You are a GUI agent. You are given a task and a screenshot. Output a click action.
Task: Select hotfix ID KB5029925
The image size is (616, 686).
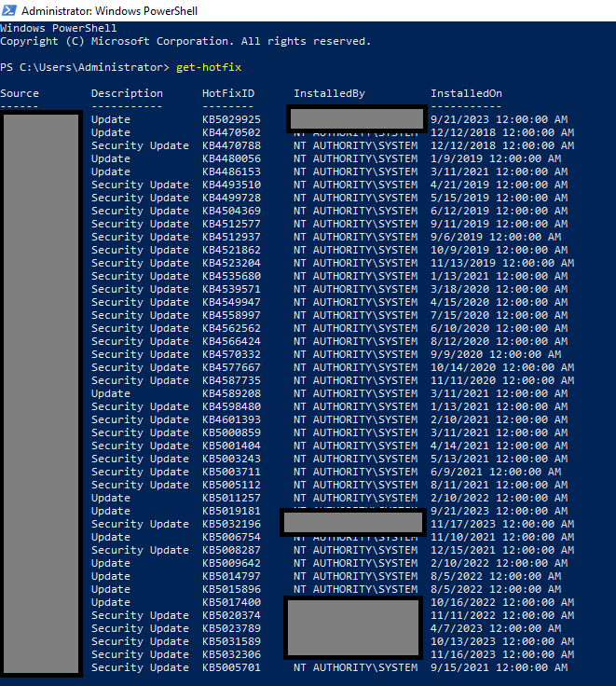(x=231, y=119)
